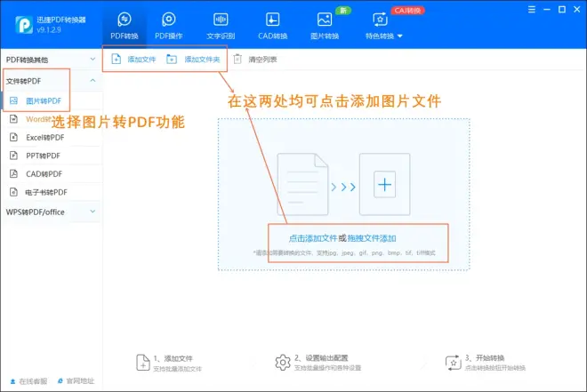Select Excel转PDF in sidebar
The width and height of the screenshot is (587, 392).
pos(52,137)
